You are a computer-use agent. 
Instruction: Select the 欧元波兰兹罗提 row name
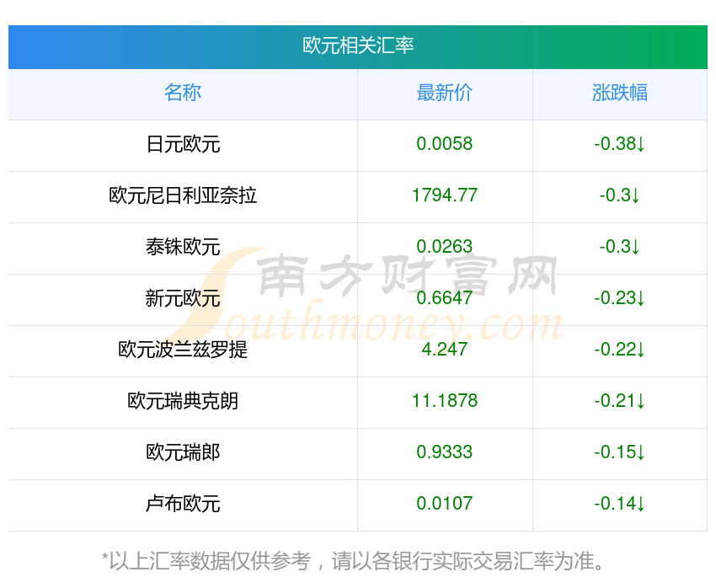click(183, 350)
